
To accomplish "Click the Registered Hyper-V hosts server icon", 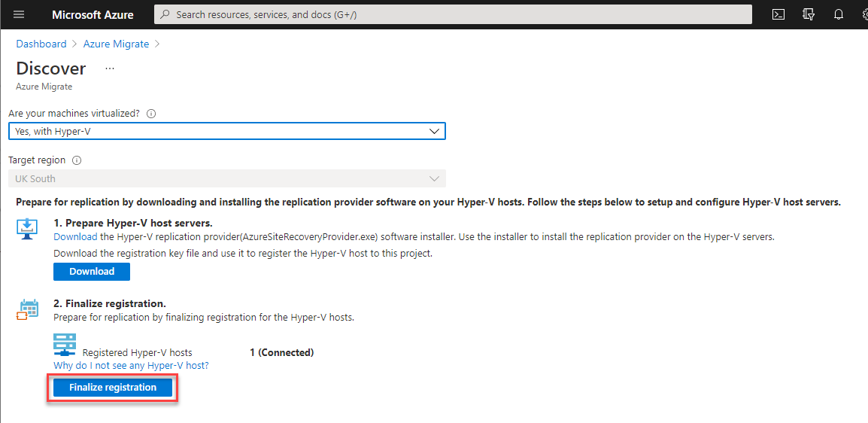I will coord(64,345).
